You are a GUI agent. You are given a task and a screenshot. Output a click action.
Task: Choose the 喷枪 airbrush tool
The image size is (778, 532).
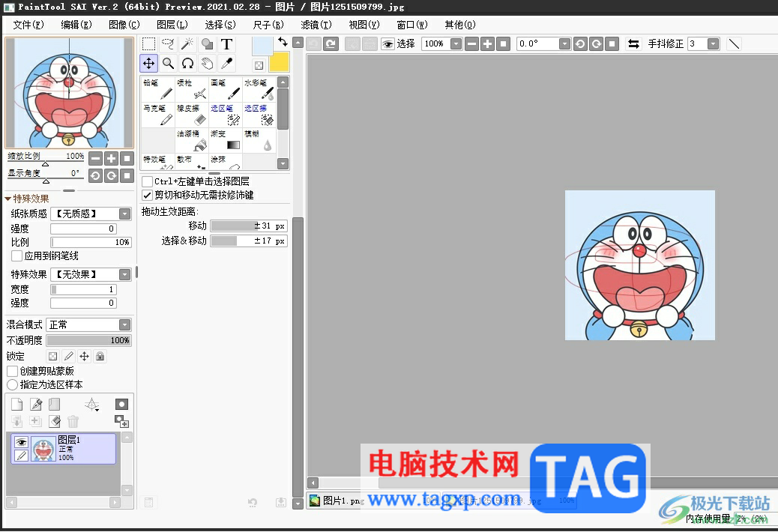(192, 88)
